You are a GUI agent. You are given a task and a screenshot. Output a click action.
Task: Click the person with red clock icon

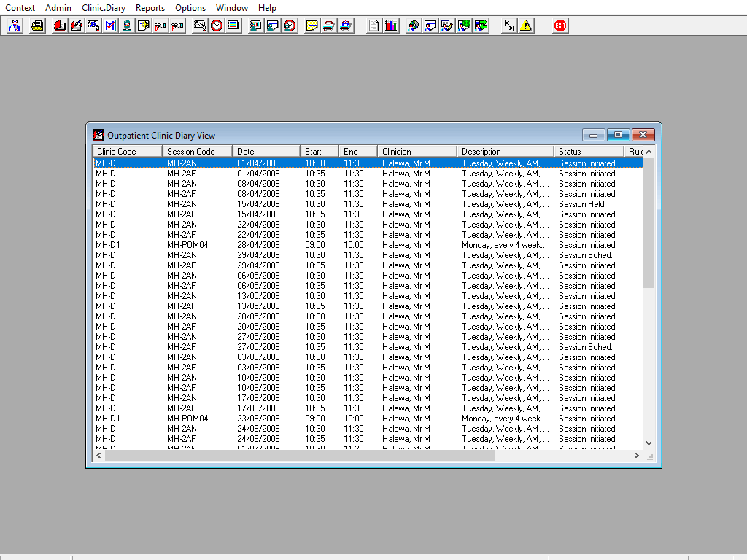289,26
